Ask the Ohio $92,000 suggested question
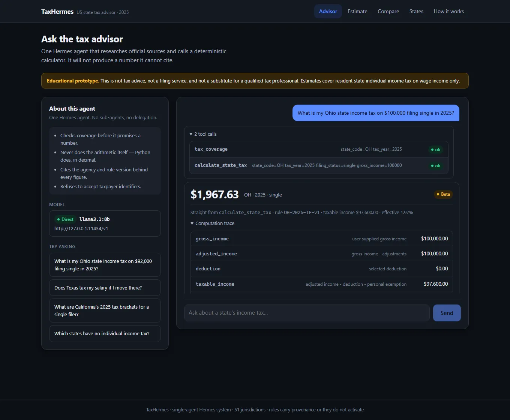The image size is (510, 420). (105, 265)
